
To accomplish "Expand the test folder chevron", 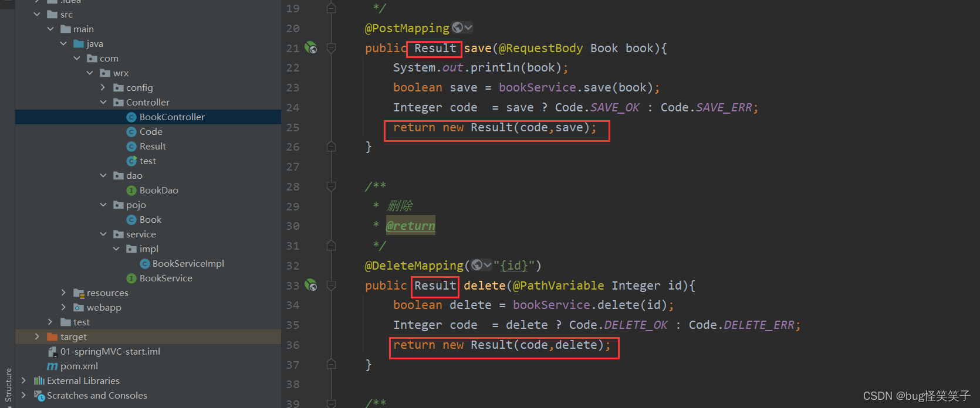I will (x=50, y=322).
